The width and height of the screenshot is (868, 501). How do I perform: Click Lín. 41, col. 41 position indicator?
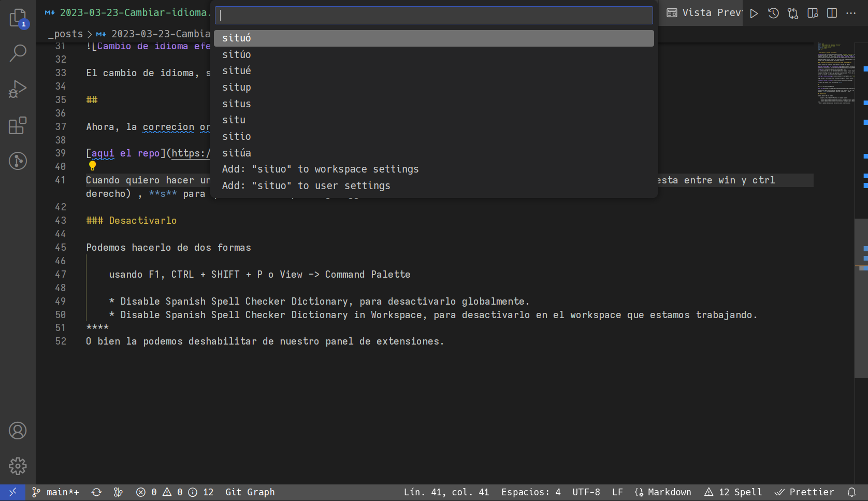446,492
